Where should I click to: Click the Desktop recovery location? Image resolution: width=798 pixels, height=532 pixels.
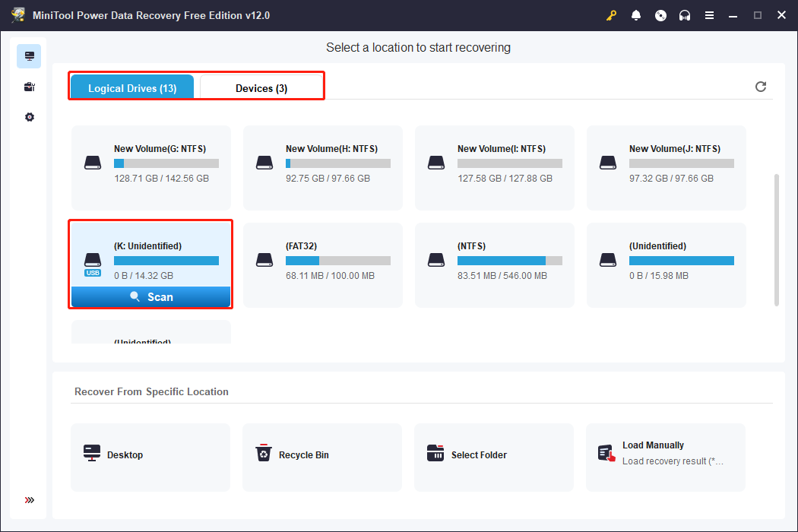150,454
